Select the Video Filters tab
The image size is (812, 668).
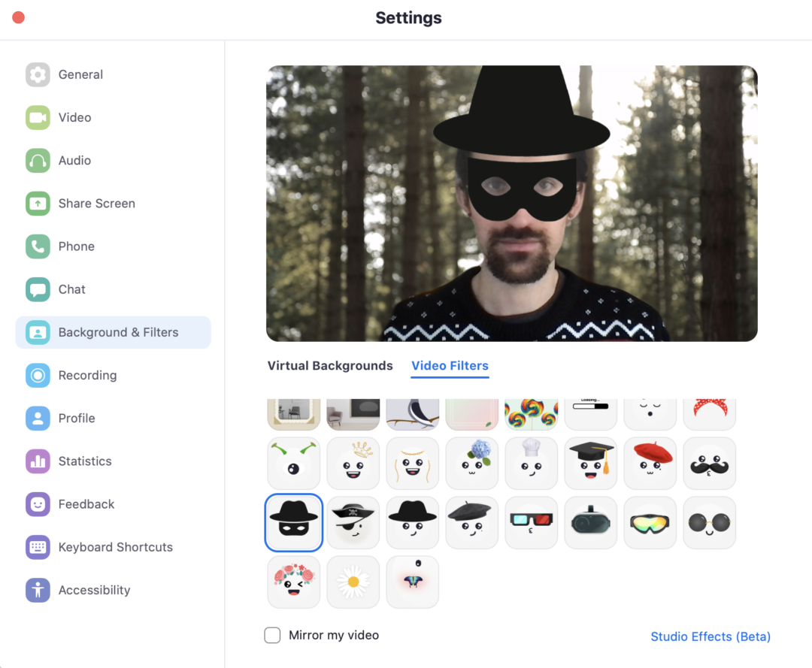point(450,366)
